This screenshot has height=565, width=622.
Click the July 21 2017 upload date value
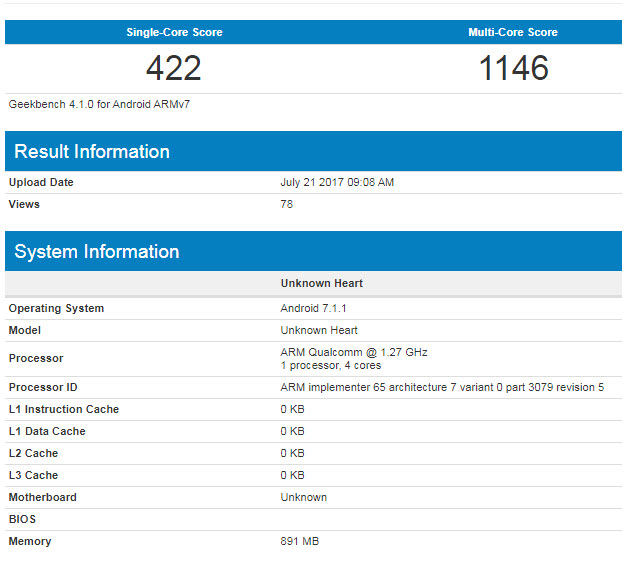337,182
